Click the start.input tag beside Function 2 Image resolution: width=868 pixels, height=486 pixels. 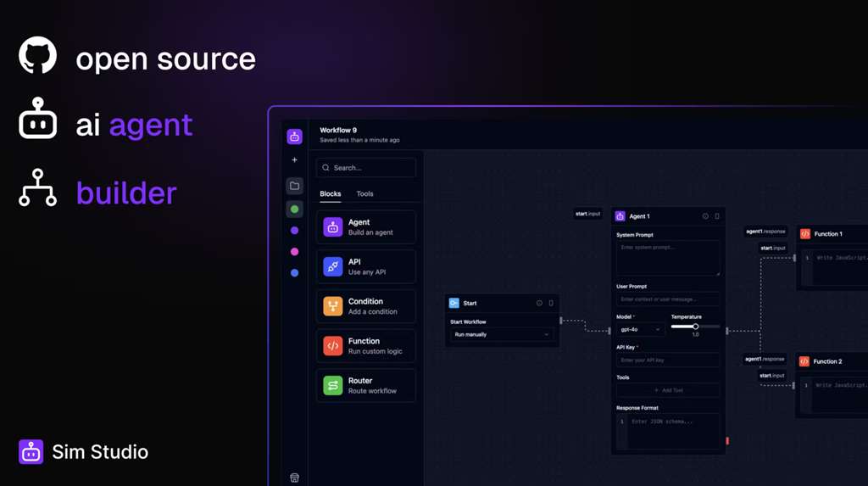pyautogui.click(x=771, y=376)
